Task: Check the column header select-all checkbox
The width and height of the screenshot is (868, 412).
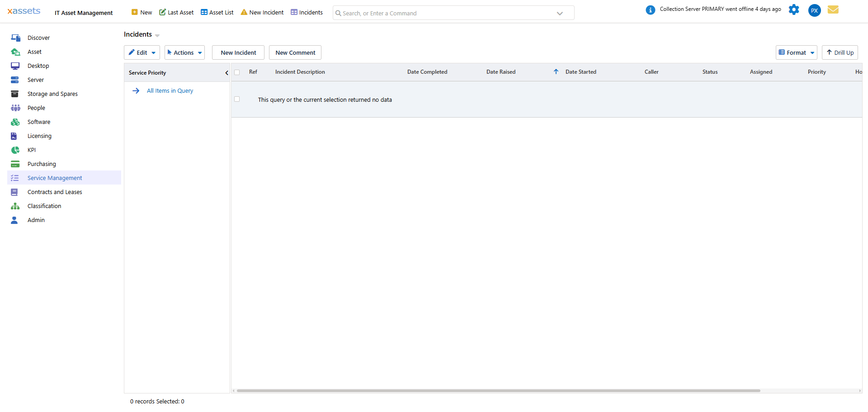Action: point(237,72)
